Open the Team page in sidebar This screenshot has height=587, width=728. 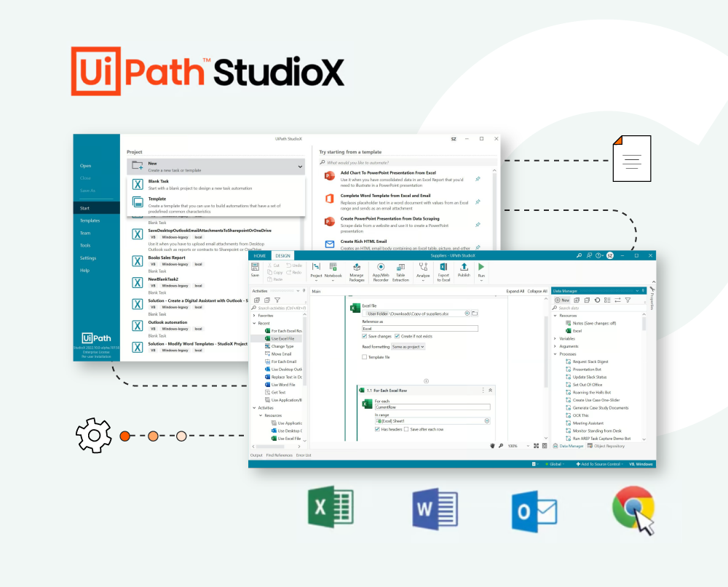(x=85, y=233)
